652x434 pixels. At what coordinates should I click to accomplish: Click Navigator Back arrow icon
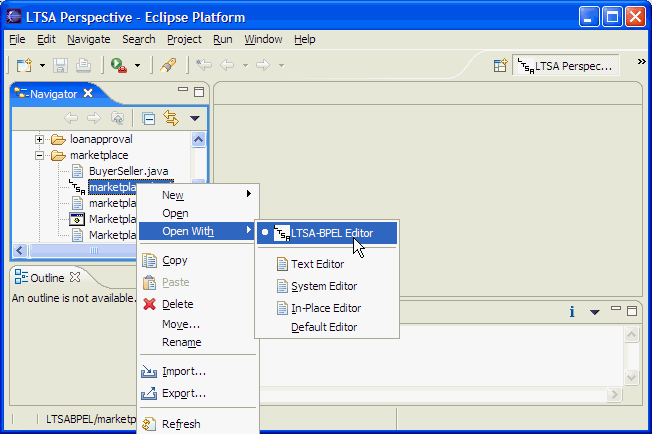[x=71, y=118]
